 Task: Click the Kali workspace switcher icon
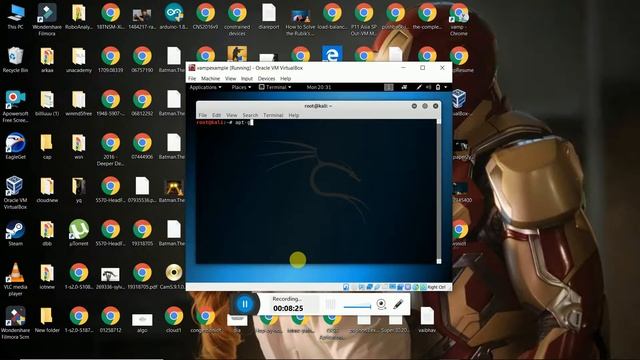[389, 87]
